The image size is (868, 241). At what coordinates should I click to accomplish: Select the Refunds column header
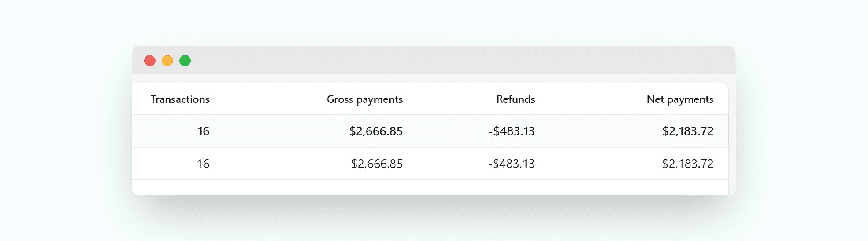tap(516, 99)
